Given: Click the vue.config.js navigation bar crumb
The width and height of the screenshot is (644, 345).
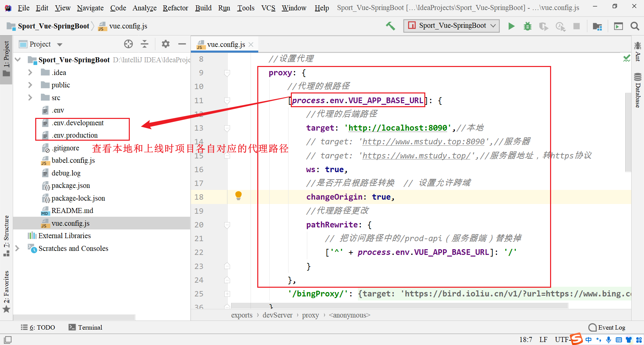Looking at the screenshot, I should (x=123, y=26).
